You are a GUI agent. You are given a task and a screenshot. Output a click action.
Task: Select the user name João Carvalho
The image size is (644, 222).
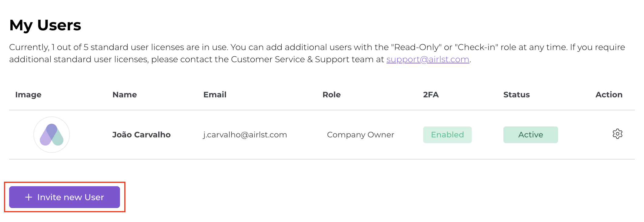click(141, 135)
